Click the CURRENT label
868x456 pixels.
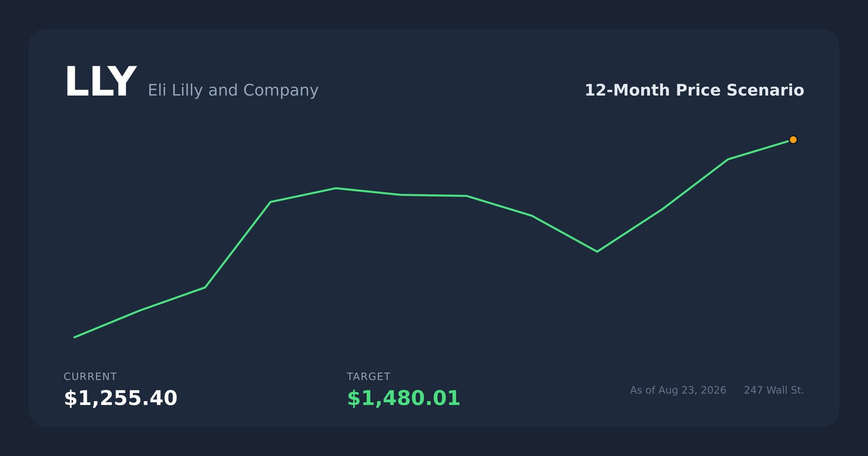[90, 377]
